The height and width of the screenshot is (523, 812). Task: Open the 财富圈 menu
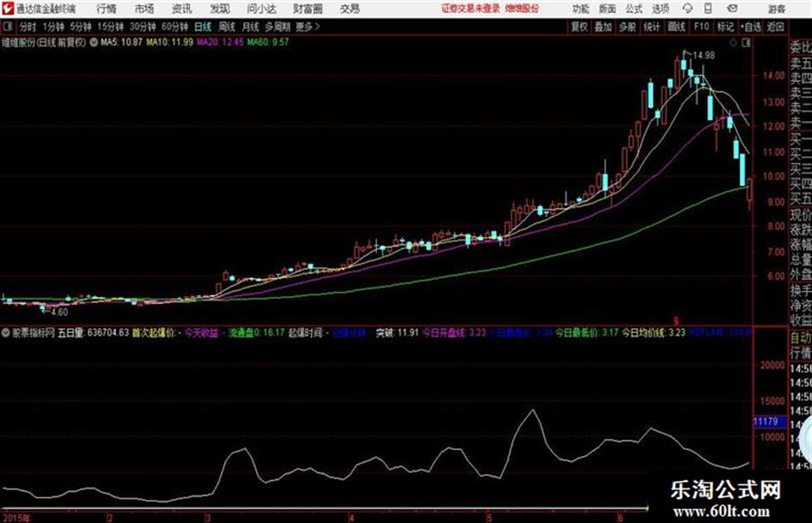pyautogui.click(x=308, y=9)
